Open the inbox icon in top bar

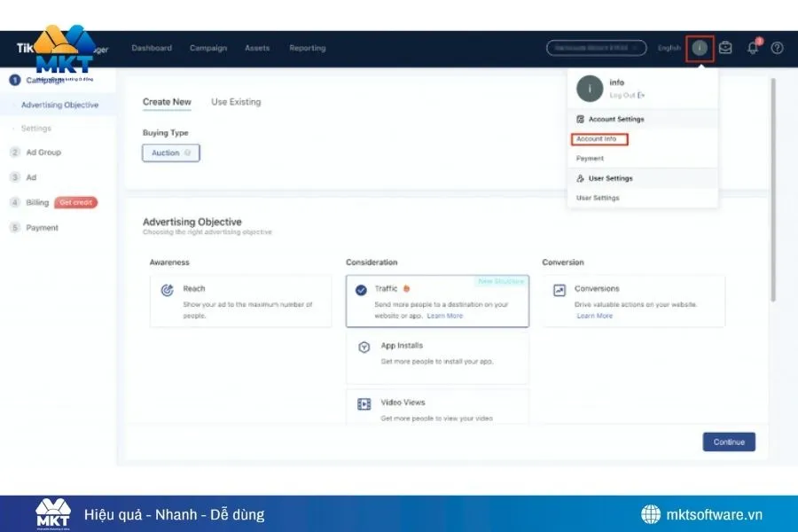(x=725, y=48)
